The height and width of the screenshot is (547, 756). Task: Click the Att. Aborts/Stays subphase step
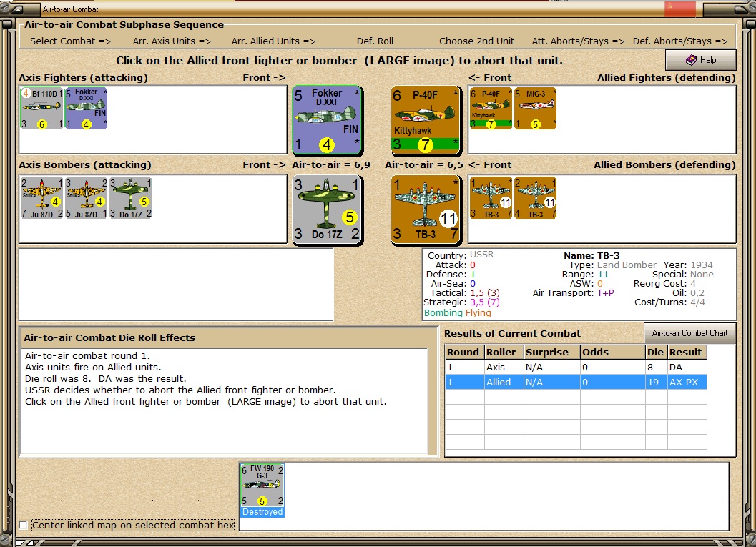click(x=578, y=41)
